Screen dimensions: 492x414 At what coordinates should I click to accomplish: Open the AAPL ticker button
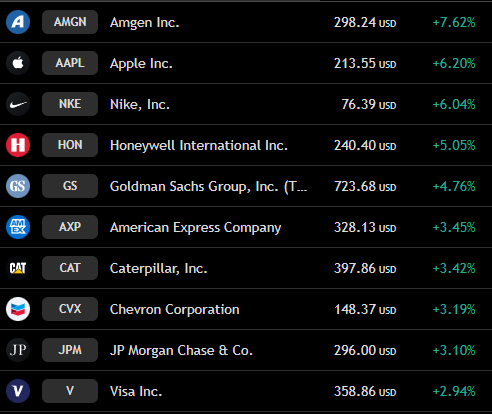pos(70,63)
